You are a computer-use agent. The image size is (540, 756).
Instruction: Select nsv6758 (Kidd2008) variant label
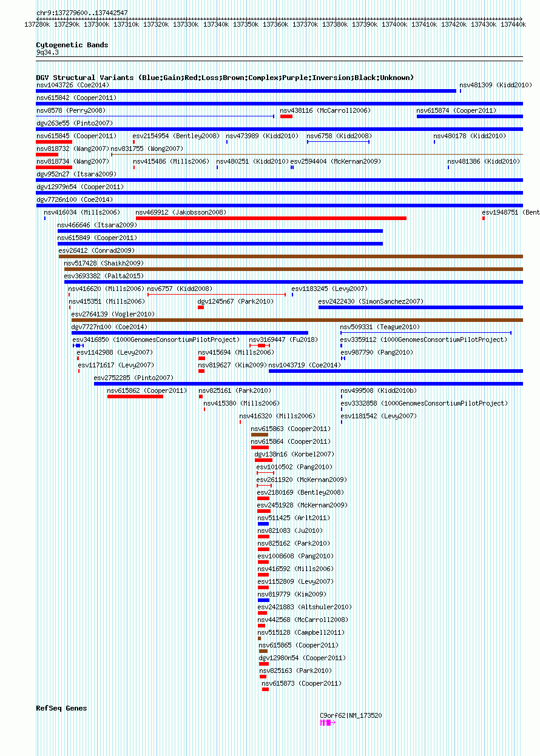(x=339, y=136)
